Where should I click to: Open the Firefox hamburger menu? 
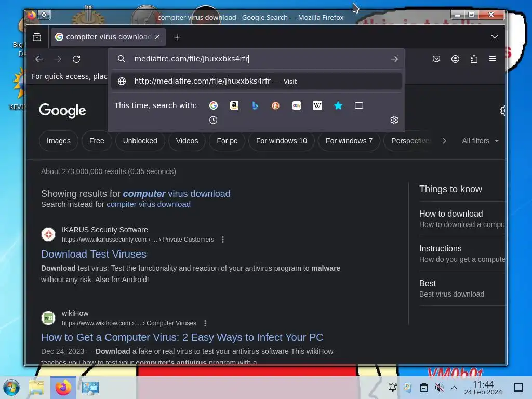pos(493,59)
